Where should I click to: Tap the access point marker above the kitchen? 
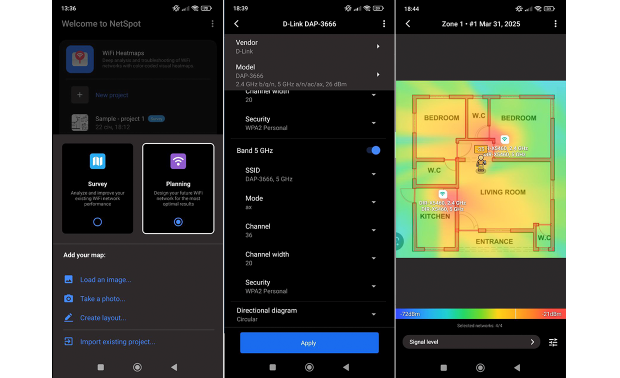pos(442,194)
